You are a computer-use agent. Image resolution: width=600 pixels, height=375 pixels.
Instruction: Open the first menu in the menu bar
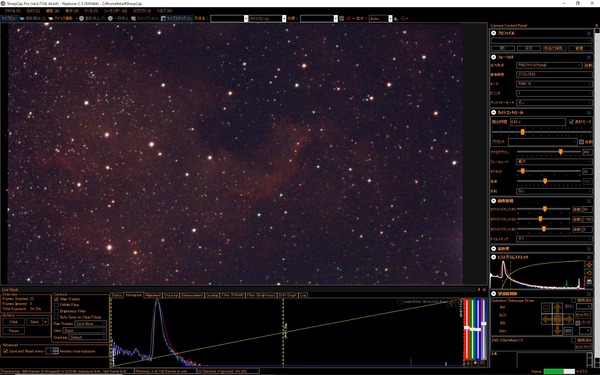tap(13, 11)
